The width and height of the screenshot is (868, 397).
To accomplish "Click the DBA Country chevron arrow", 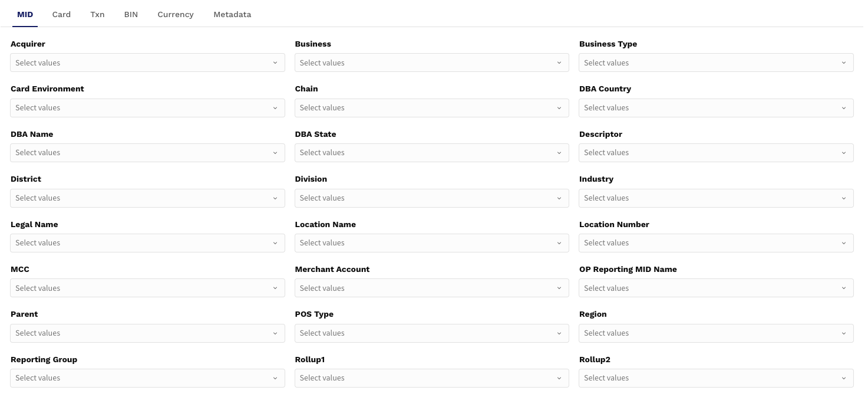I will click(x=843, y=108).
